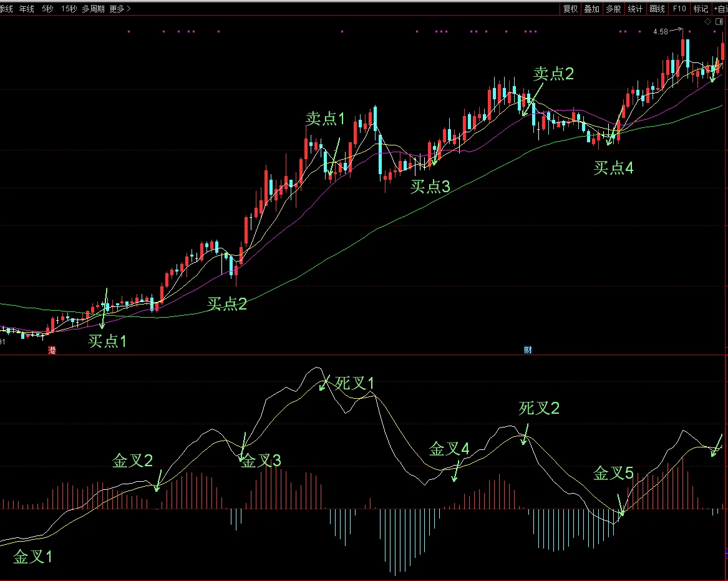Select the 15秒 chart period

[x=69, y=9]
